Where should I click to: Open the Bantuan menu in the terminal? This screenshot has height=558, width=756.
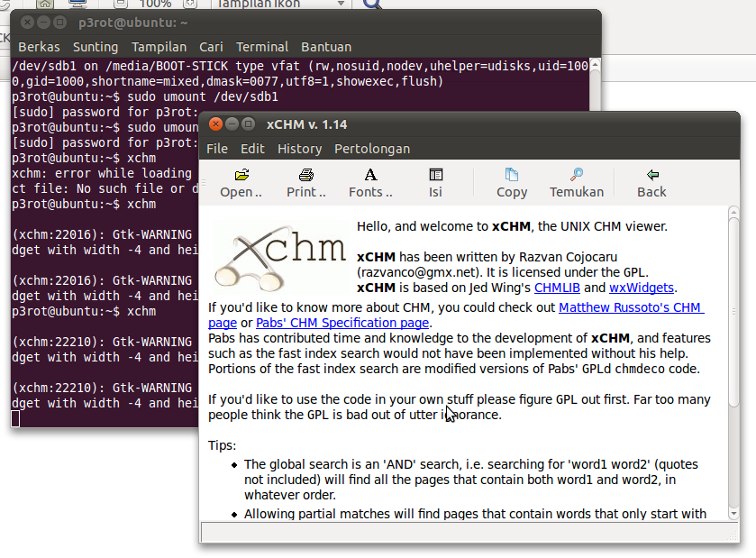(326, 47)
